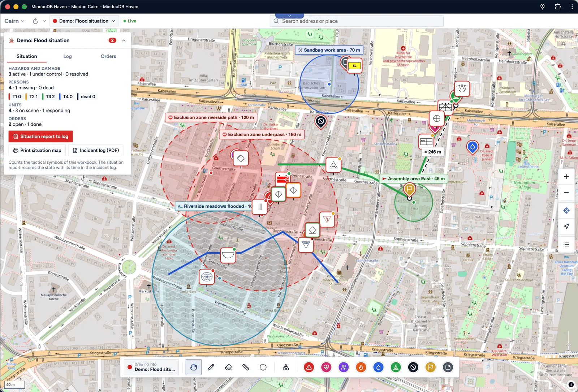
Task: Click the refresh sync icon
Action: [x=35, y=21]
